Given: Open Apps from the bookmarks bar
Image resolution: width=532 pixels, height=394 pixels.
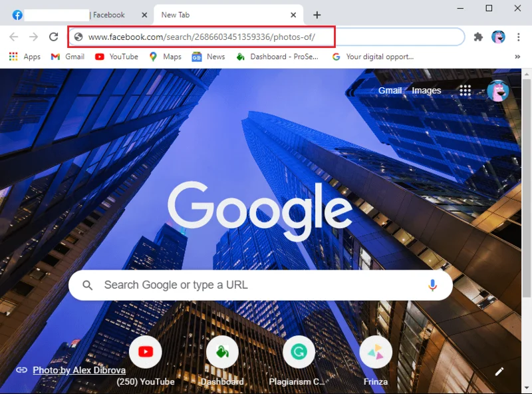Looking at the screenshot, I should [x=25, y=57].
